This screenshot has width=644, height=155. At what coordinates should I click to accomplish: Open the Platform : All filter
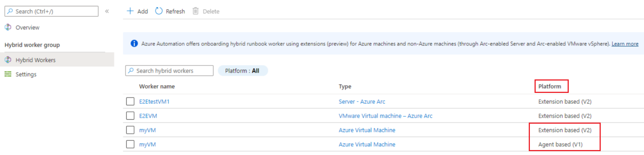[242, 71]
